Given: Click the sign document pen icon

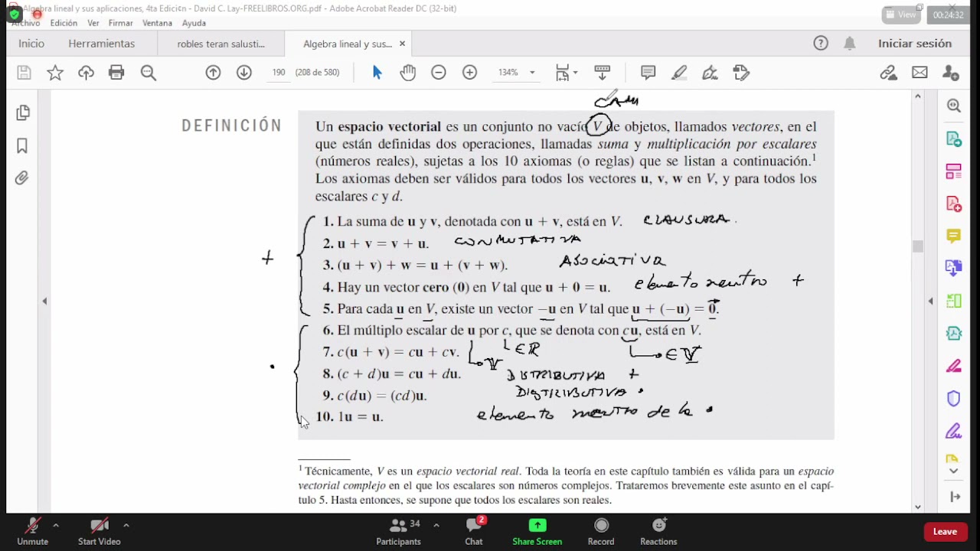Looking at the screenshot, I should coord(710,73).
